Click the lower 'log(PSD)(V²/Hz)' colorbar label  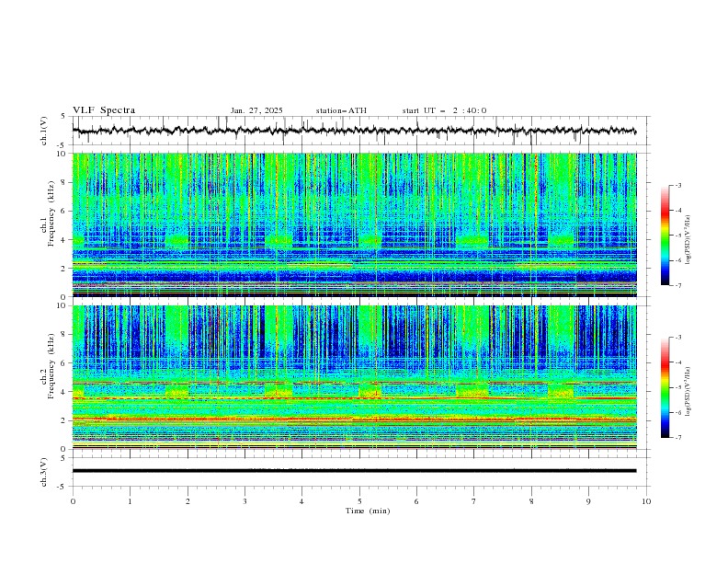point(688,391)
